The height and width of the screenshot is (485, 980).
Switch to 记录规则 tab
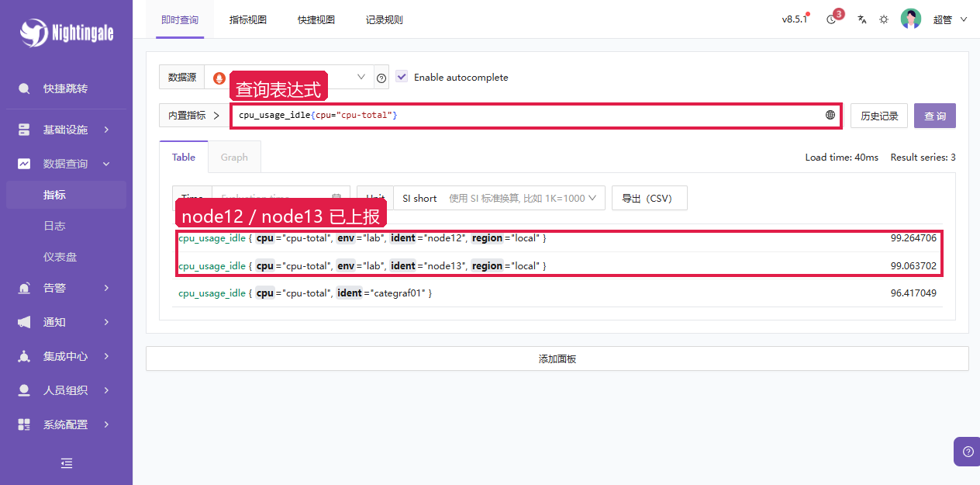[x=385, y=19]
